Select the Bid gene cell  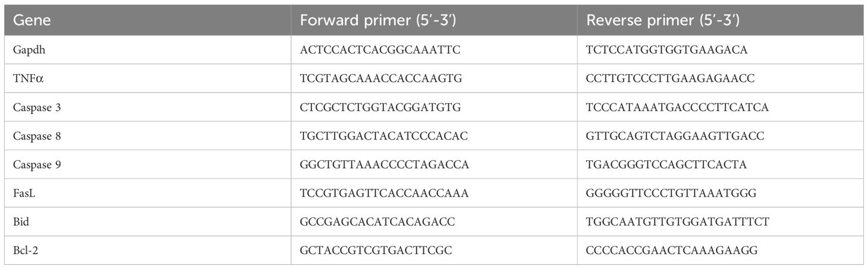[20, 222]
